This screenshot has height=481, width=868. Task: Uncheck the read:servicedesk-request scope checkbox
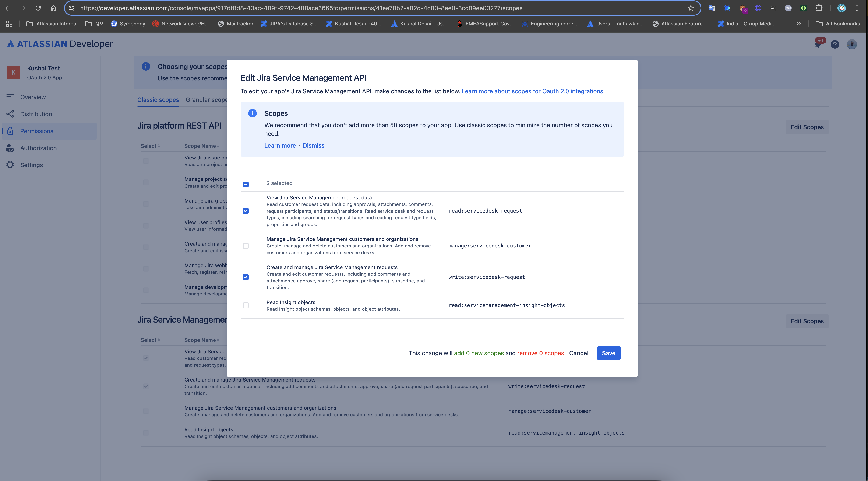coord(246,211)
